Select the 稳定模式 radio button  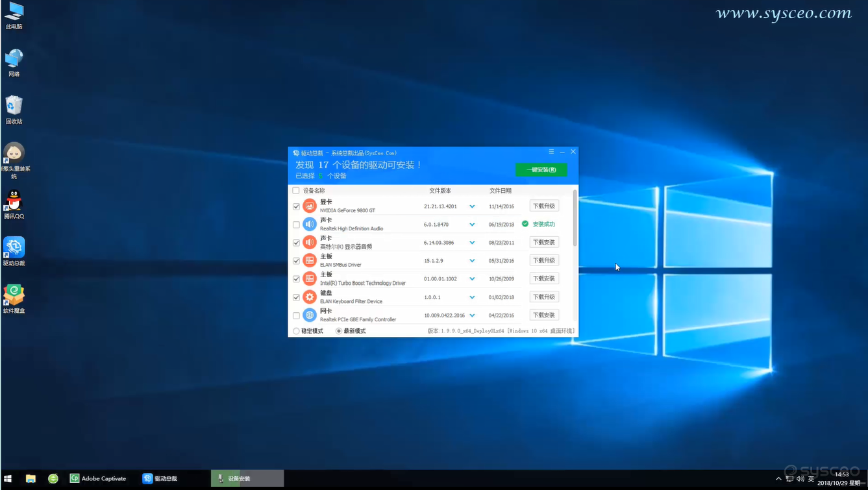[296, 331]
